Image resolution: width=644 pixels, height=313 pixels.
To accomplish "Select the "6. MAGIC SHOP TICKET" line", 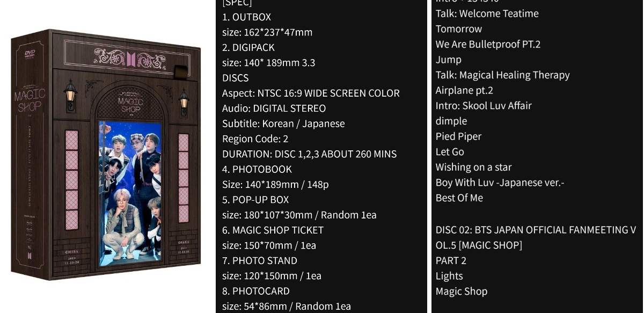I will click(x=273, y=230).
